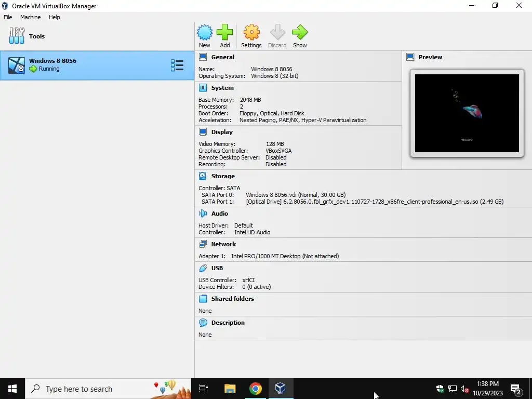Click the Audio section speaker icon
This screenshot has width=532, height=399.
point(203,214)
